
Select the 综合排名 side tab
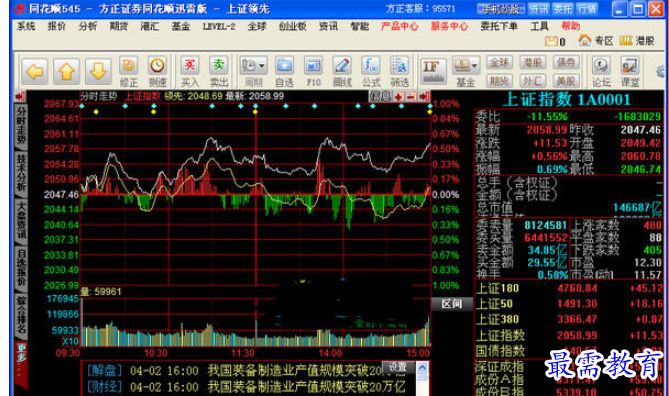tap(21, 315)
